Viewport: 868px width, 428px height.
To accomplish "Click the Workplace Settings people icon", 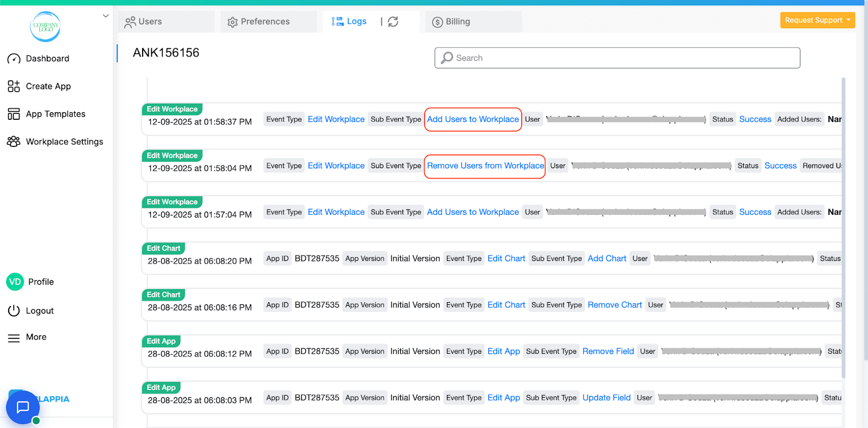I will coord(14,142).
